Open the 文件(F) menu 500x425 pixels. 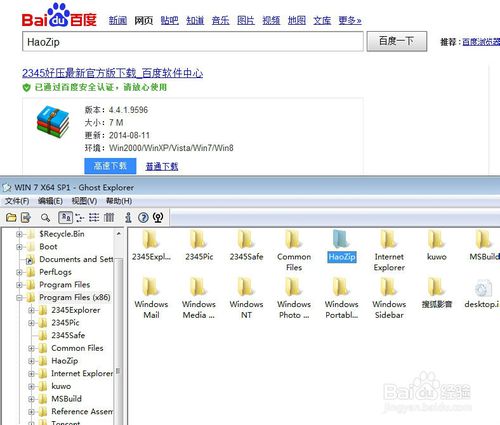point(17,201)
